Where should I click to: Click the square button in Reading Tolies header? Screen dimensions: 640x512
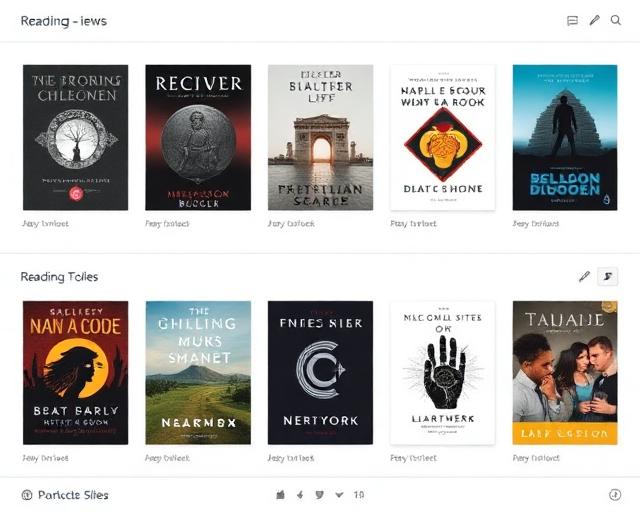[607, 276]
